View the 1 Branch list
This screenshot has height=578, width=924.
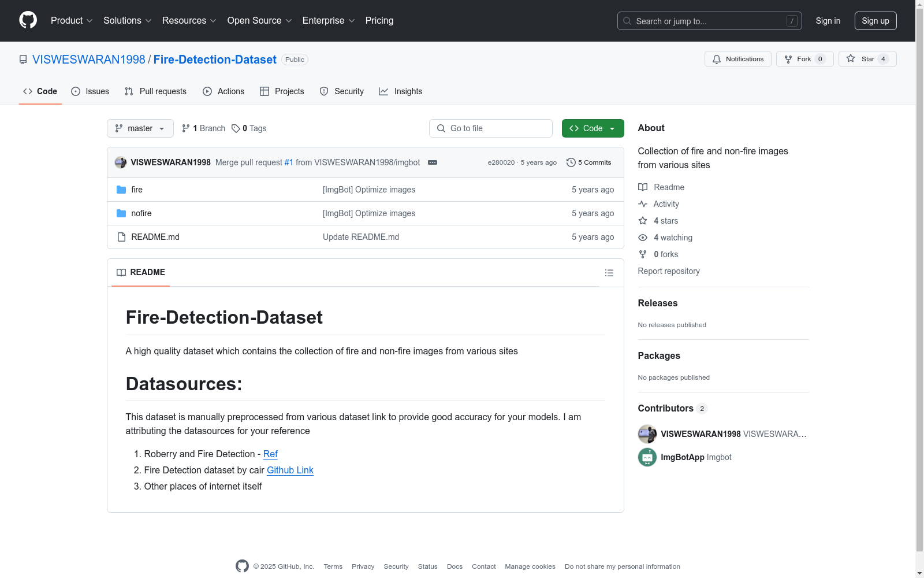point(203,128)
